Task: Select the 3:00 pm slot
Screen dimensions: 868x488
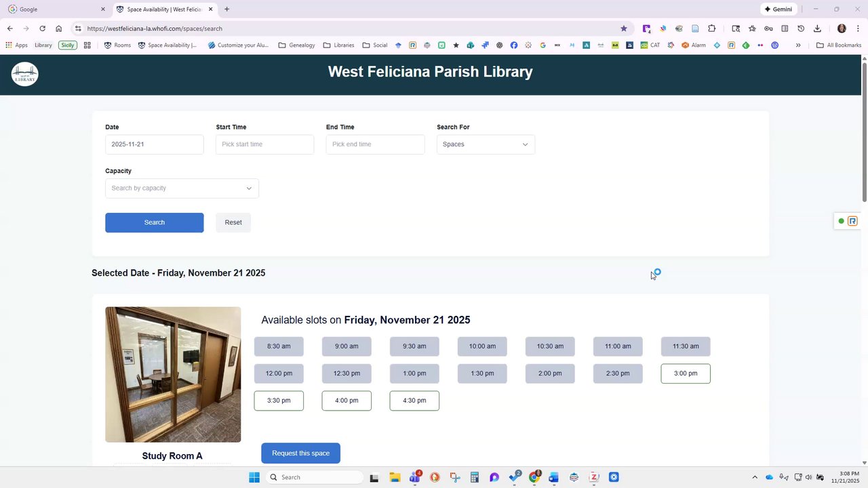Action: (x=686, y=373)
